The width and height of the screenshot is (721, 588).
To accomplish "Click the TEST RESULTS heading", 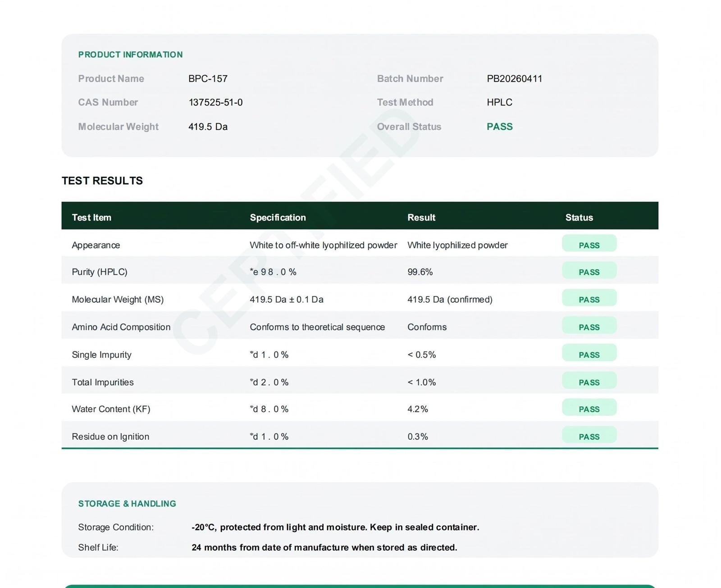I will pyautogui.click(x=102, y=181).
